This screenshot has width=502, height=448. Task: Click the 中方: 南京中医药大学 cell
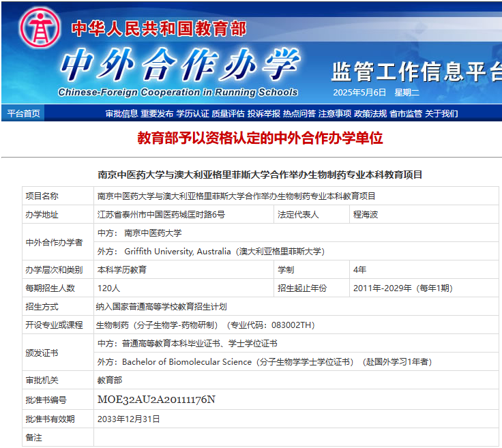pyautogui.click(x=296, y=233)
